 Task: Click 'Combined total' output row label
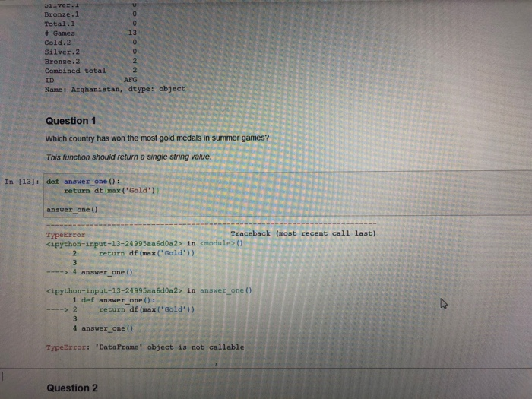(x=75, y=71)
